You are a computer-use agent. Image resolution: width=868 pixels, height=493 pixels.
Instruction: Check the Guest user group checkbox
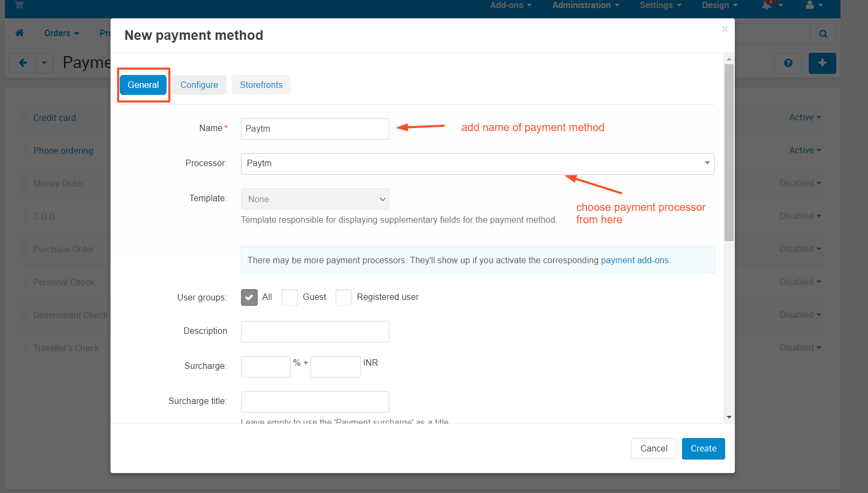click(290, 297)
